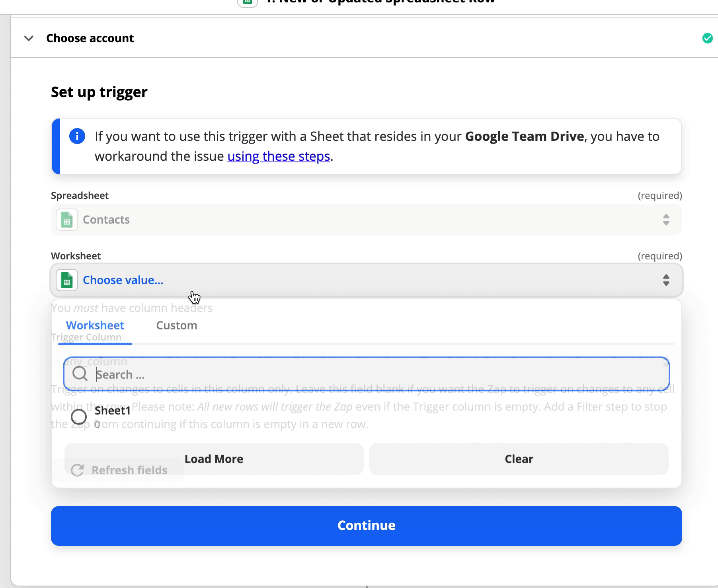Open the 'using these steps' link
718x588 pixels.
279,156
